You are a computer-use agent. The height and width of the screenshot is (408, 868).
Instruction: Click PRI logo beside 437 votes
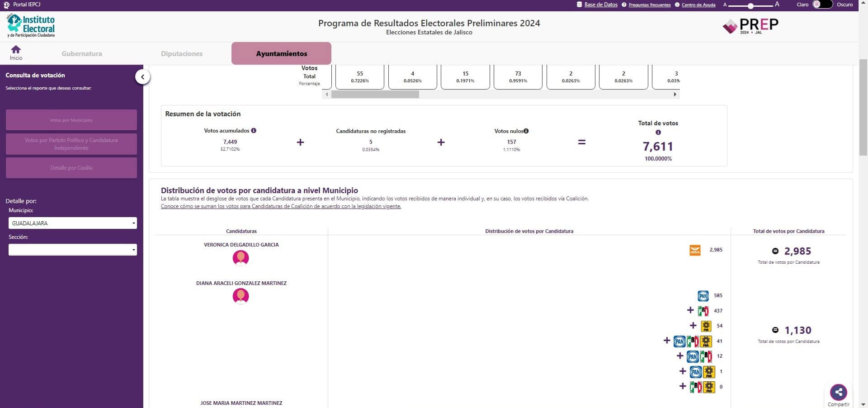point(703,311)
